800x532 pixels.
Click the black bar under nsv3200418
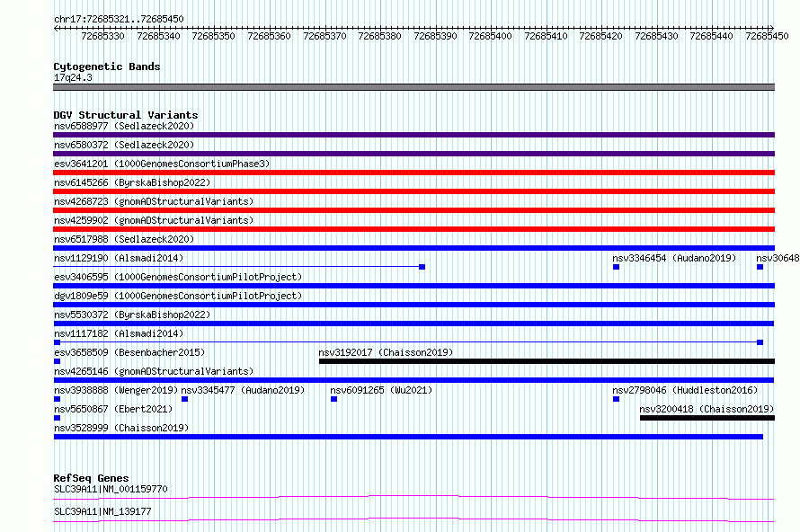click(x=707, y=418)
